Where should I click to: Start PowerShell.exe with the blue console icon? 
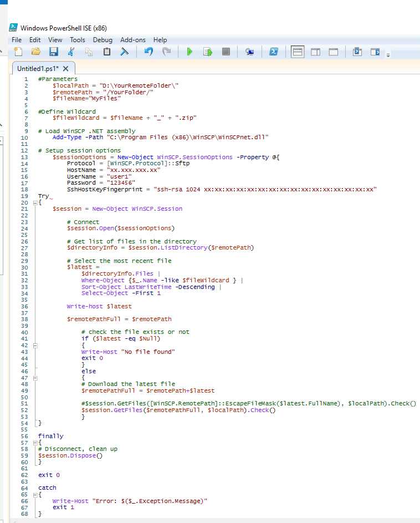pyautogui.click(x=274, y=52)
